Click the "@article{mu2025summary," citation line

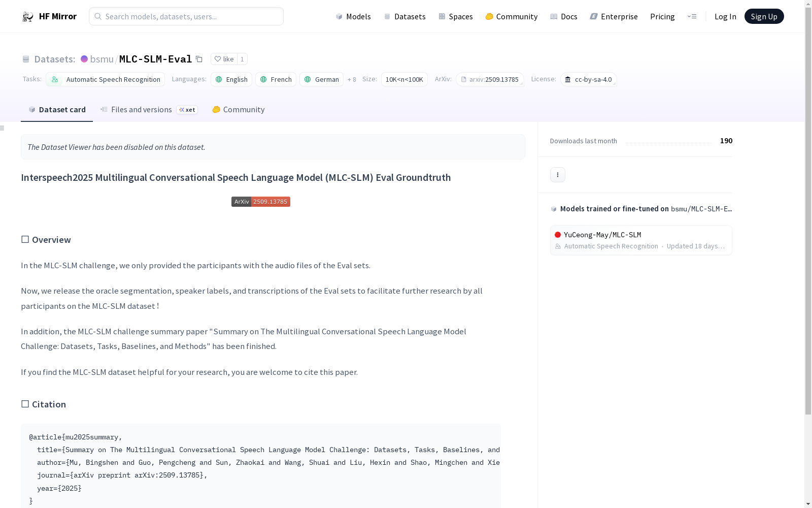coord(76,437)
